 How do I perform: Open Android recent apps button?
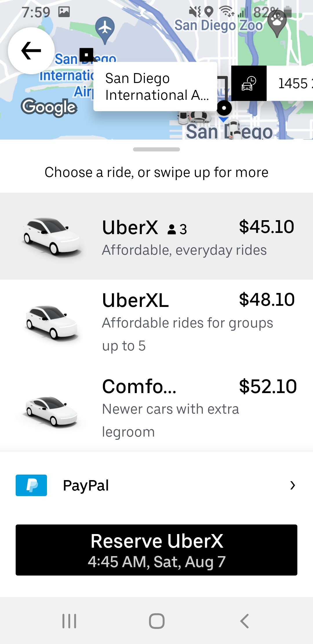[x=69, y=621]
